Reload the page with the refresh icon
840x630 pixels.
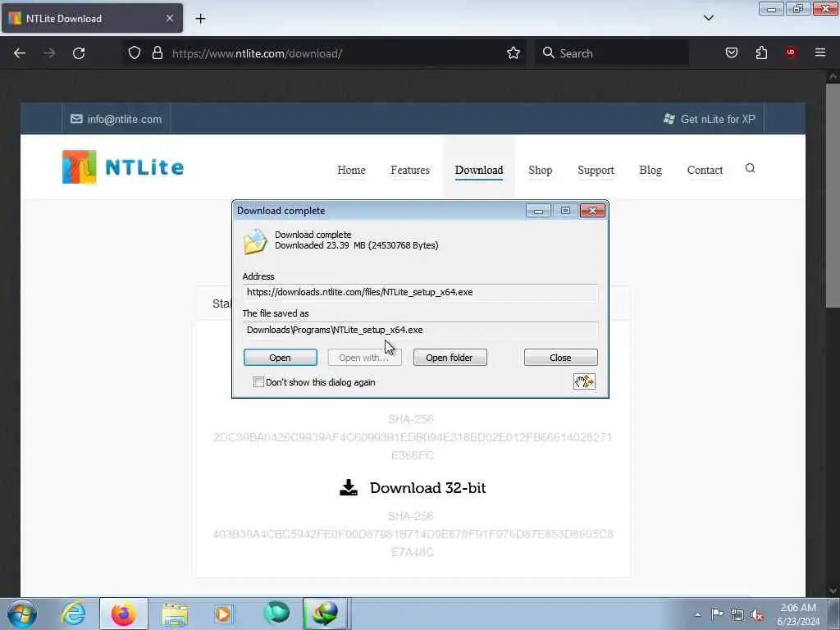point(79,53)
